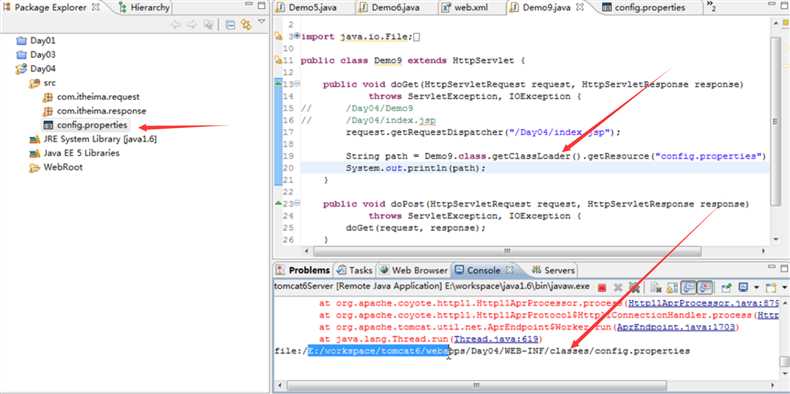Remove all terminated launches in Console
790x394 pixels.
point(635,288)
